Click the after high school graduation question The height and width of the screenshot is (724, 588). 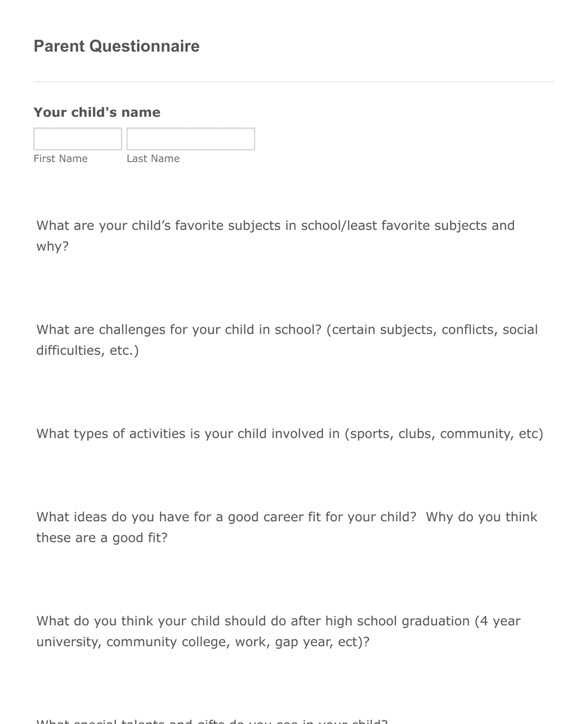click(x=278, y=631)
